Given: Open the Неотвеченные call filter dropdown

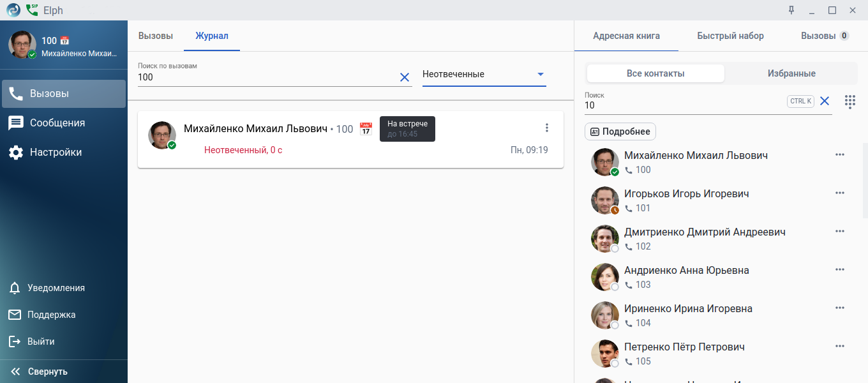Looking at the screenshot, I should [x=484, y=74].
